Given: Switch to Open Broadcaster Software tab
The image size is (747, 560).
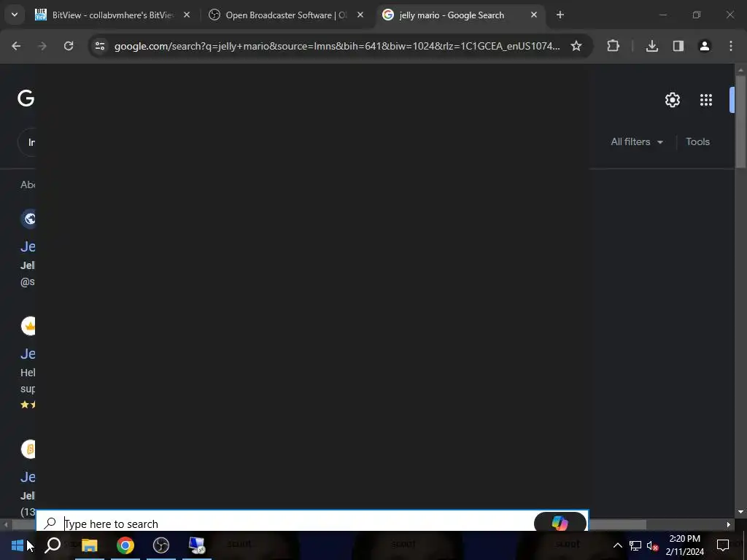Looking at the screenshot, I should (286, 15).
